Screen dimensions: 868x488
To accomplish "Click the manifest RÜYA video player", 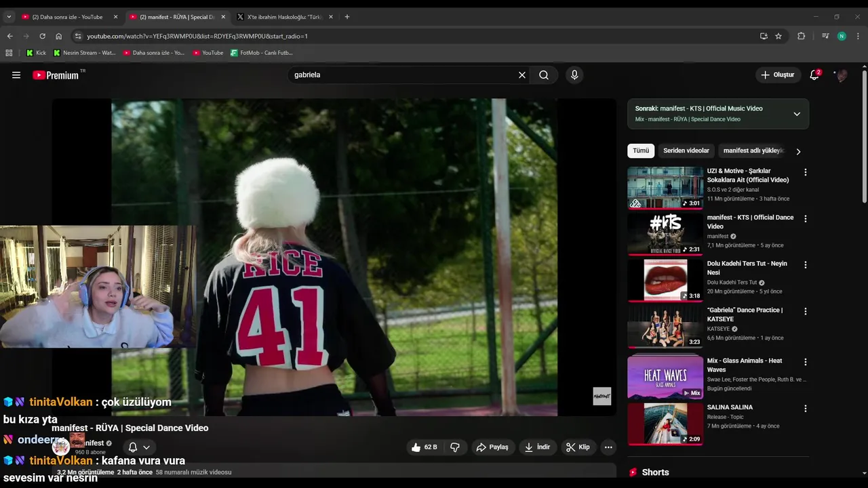I will coord(334,258).
